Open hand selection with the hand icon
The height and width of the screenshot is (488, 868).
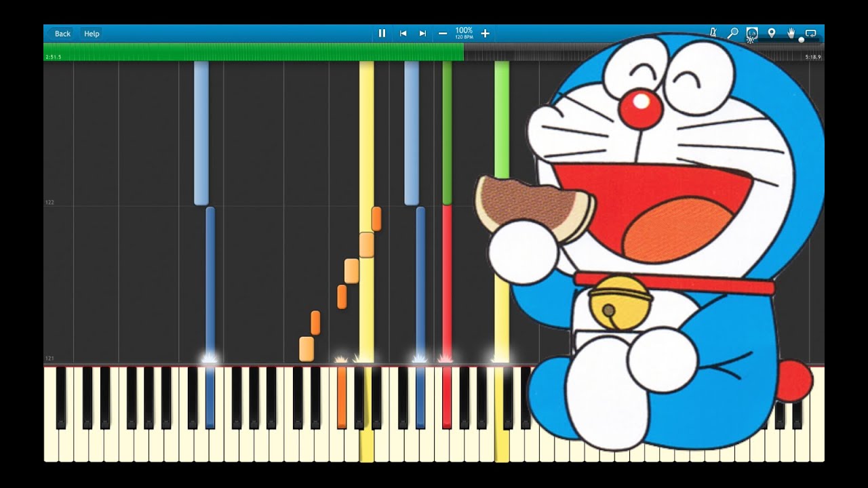791,33
